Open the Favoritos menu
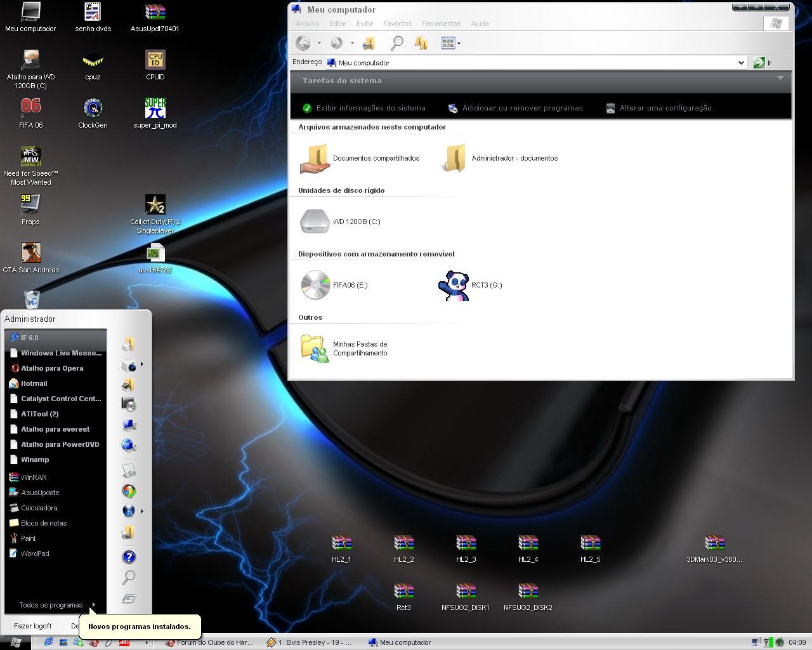 [397, 23]
